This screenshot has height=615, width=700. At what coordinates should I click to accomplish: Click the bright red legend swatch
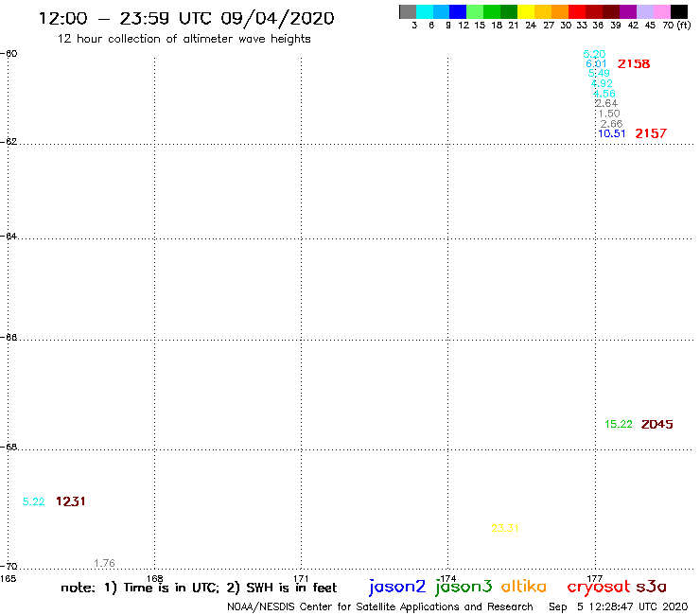tap(577, 11)
